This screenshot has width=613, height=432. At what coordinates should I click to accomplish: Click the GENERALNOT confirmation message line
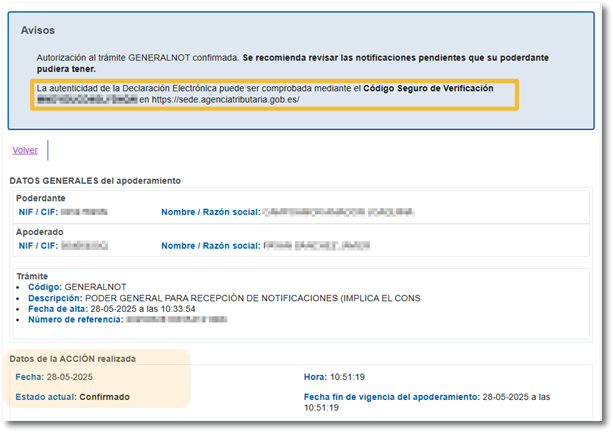point(137,59)
